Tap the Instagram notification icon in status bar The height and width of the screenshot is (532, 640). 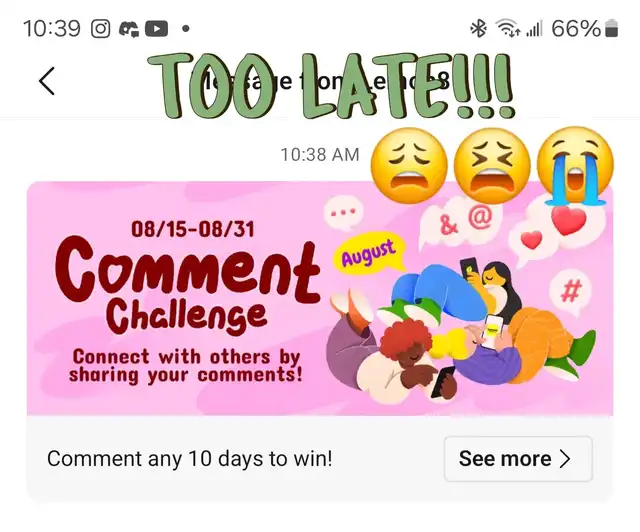(x=100, y=29)
